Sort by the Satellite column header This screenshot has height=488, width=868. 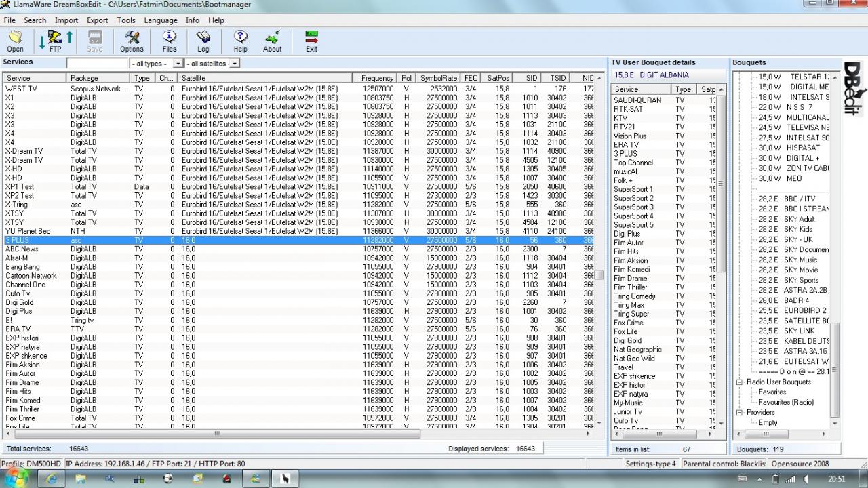(x=266, y=78)
